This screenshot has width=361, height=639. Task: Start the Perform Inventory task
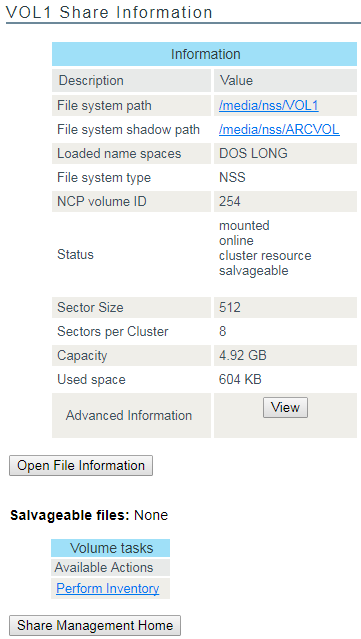108,588
